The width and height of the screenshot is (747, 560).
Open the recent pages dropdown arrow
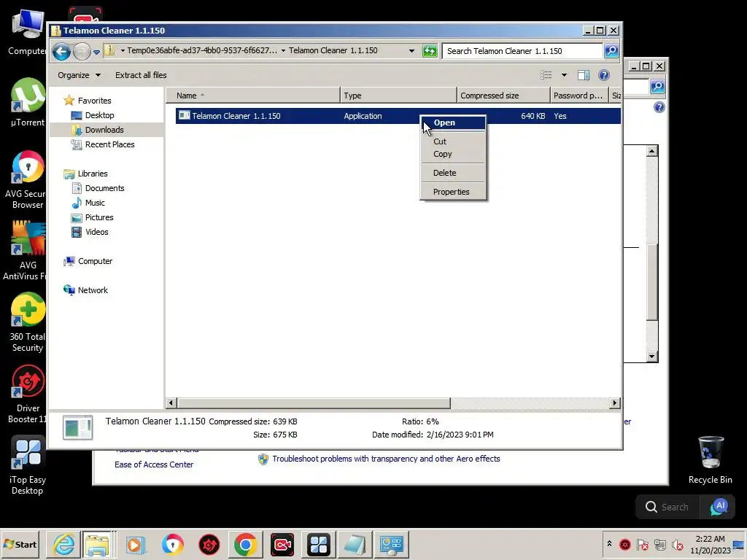(x=96, y=52)
